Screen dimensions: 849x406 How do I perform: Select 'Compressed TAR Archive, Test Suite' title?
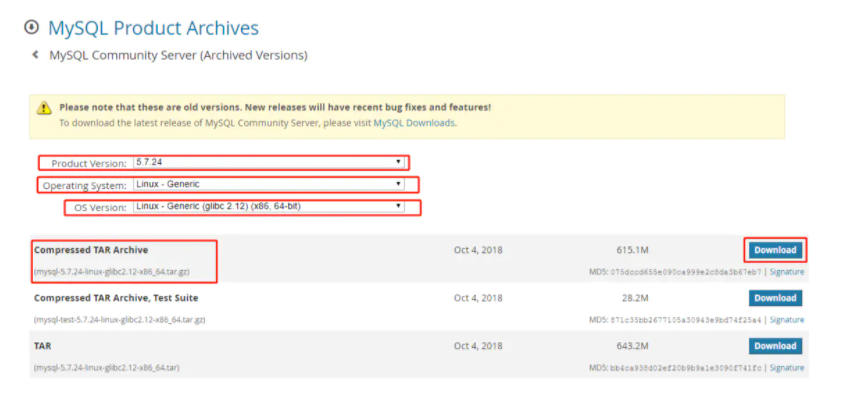pyautogui.click(x=116, y=298)
